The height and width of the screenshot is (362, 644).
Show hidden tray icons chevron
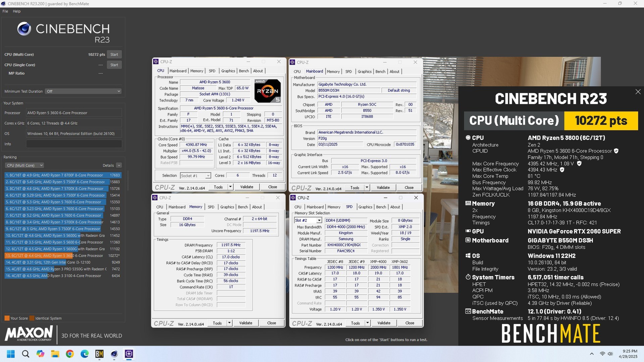(592, 354)
